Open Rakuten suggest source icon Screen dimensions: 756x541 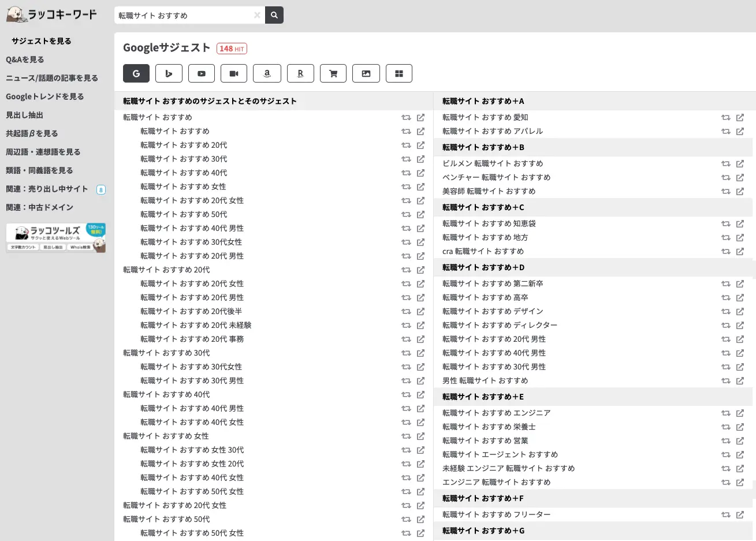tap(300, 73)
